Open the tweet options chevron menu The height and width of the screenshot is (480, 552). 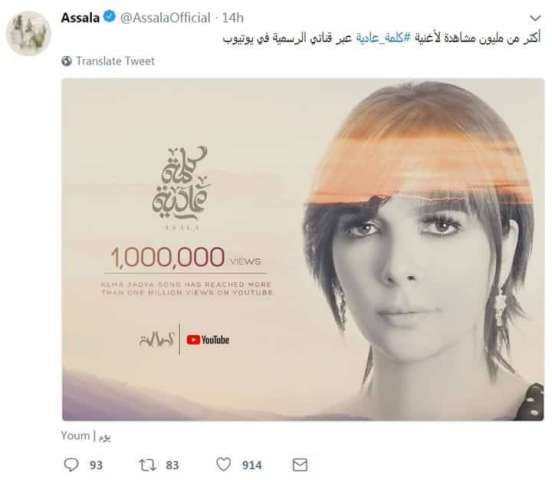click(535, 18)
